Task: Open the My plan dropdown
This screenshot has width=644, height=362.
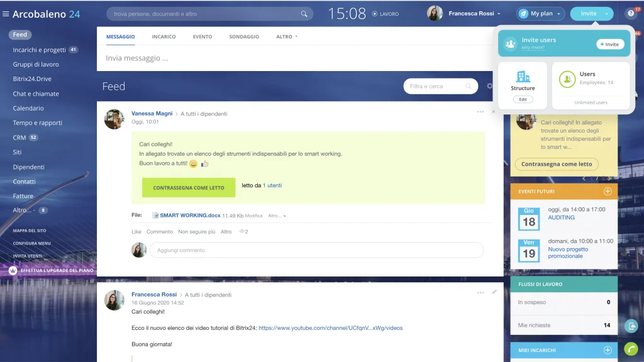Action: point(558,14)
